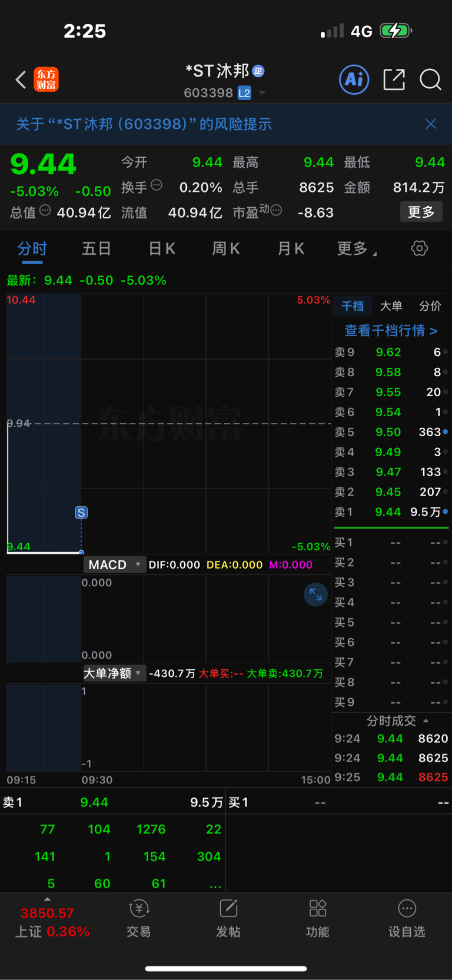Viewport: 452px width, 980px height.
Task: Open the chart settings gear icon
Action: [x=419, y=248]
